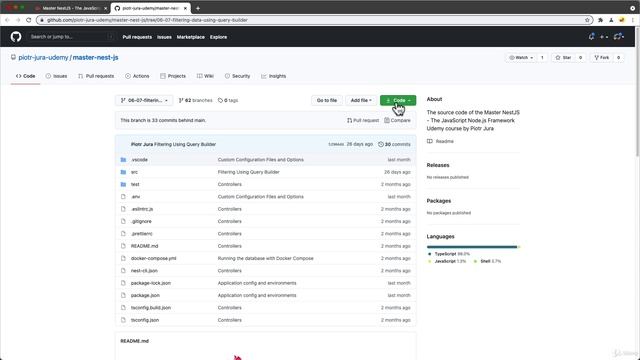Open Marketplace in top navigation
This screenshot has height=360, width=640.
191,37
